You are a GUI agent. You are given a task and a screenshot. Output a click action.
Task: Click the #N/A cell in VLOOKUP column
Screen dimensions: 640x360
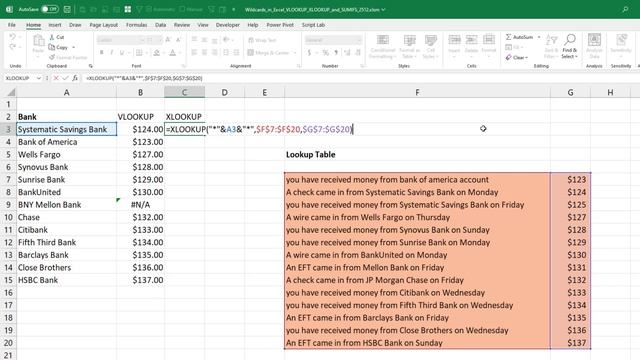tap(140, 204)
